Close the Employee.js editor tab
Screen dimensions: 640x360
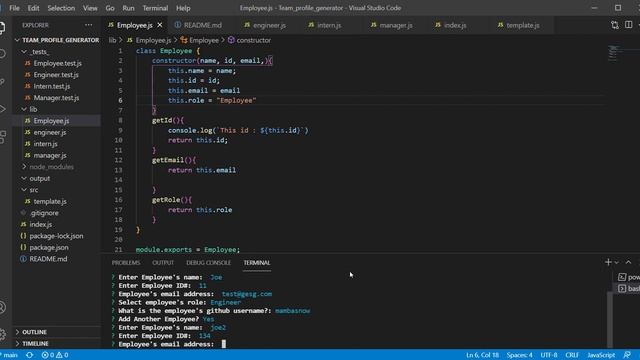coord(160,25)
